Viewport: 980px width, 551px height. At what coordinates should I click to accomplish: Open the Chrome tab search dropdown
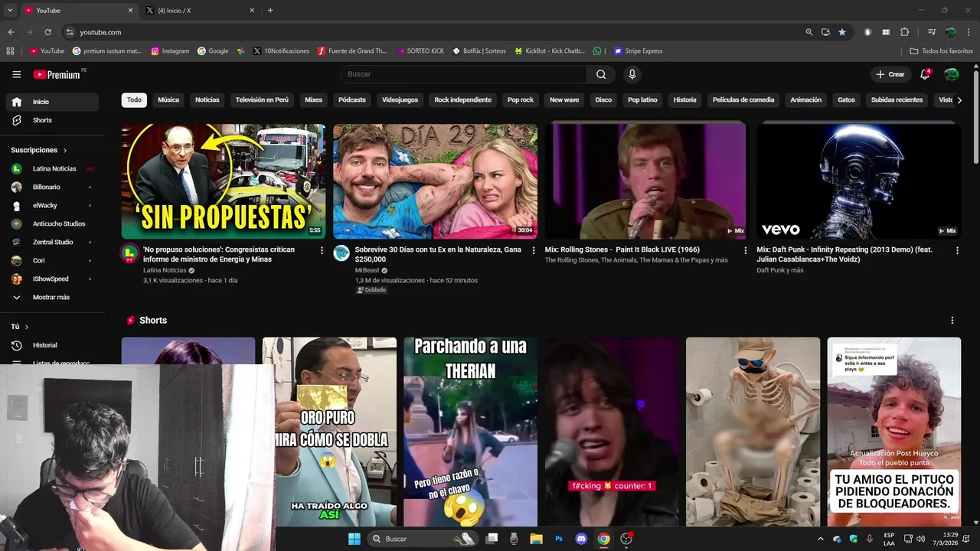click(10, 11)
